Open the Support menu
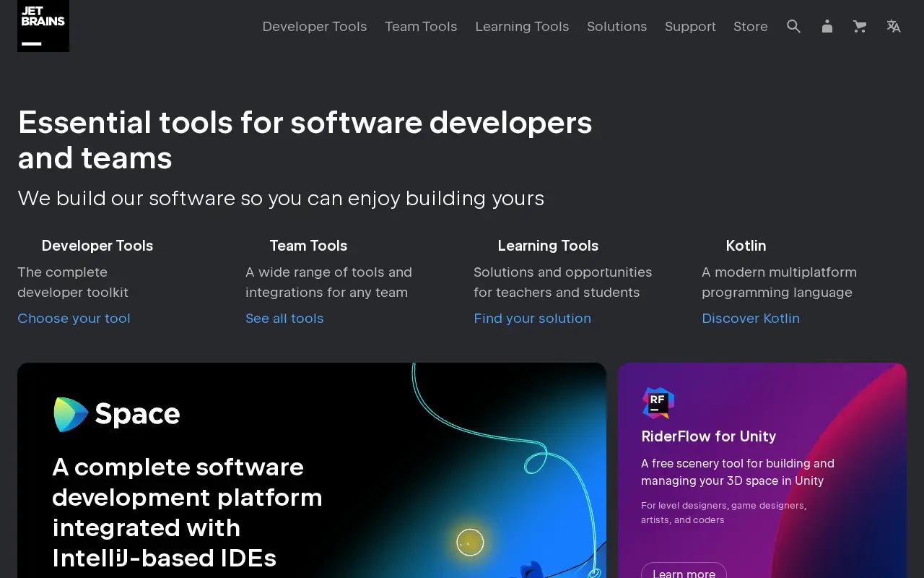This screenshot has height=578, width=924. (690, 27)
